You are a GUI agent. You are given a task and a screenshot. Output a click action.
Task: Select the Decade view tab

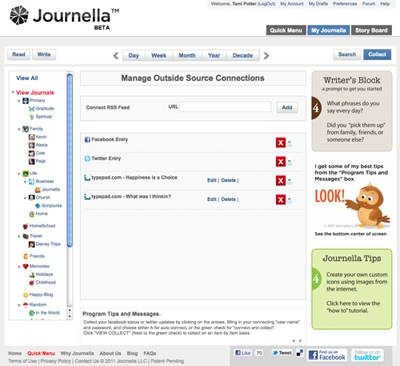[x=243, y=55]
